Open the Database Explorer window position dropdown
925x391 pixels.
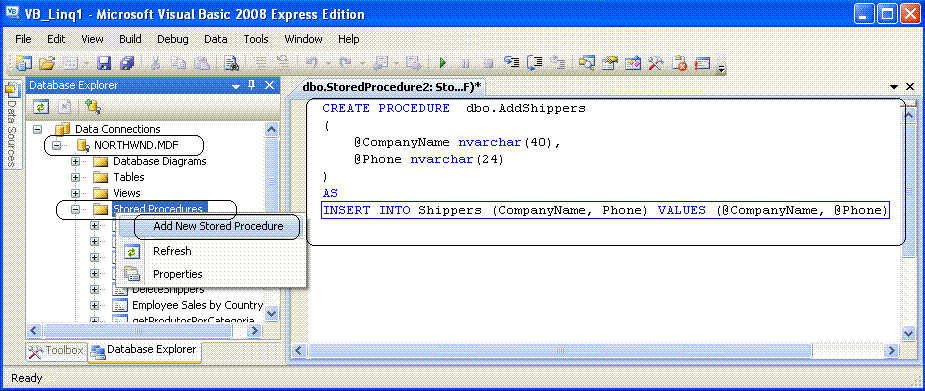236,86
